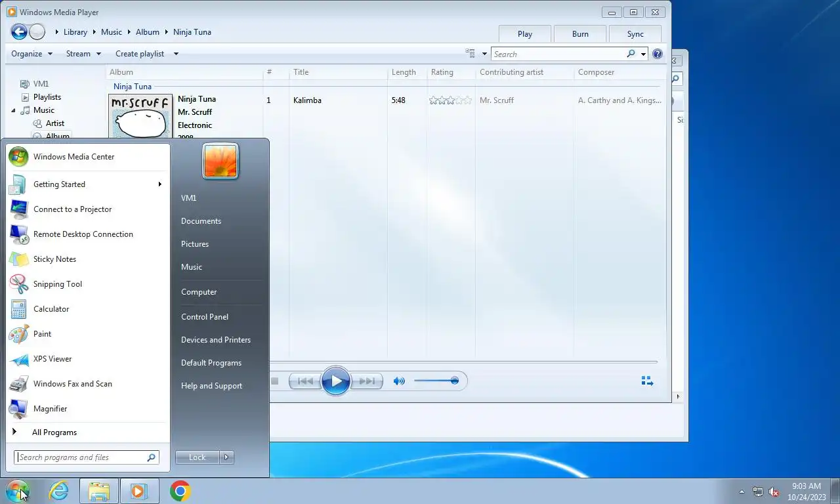The width and height of the screenshot is (840, 504).
Task: Open Organize dropdown menu
Action: [31, 54]
